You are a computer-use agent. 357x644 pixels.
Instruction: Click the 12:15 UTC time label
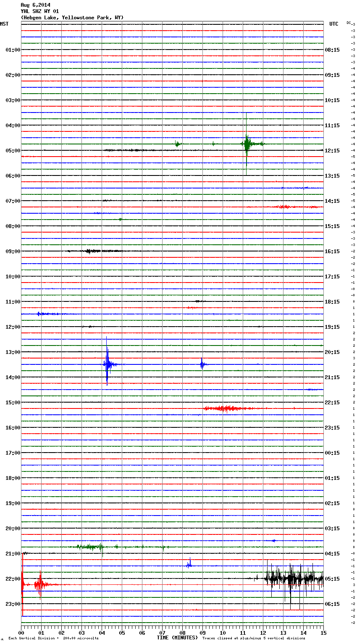point(332,151)
